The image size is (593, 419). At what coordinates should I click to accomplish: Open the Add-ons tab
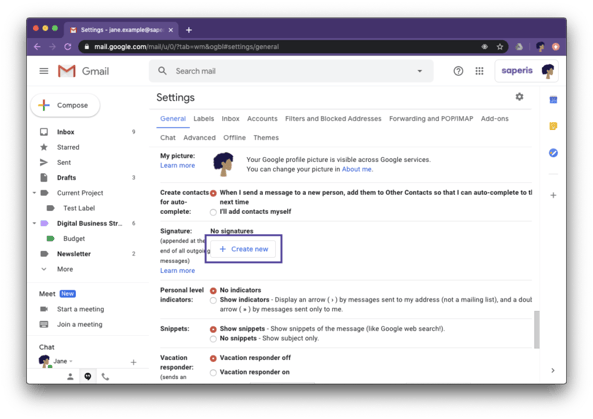(495, 118)
